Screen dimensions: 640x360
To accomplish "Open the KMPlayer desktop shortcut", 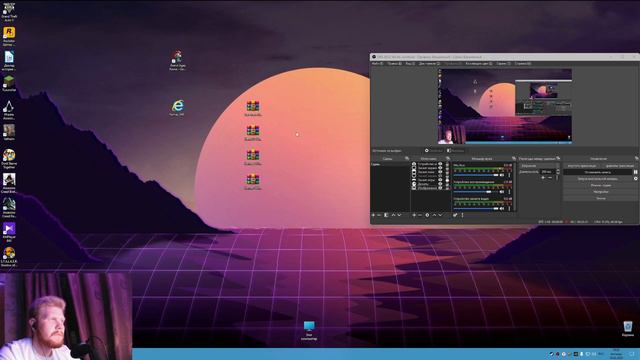I will (9, 232).
